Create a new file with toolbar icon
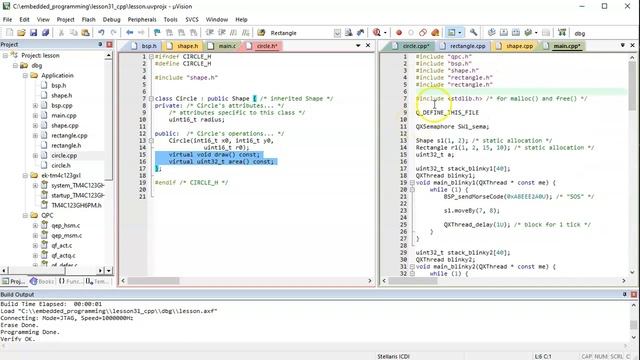This screenshot has width=640, height=360. click(x=9, y=33)
